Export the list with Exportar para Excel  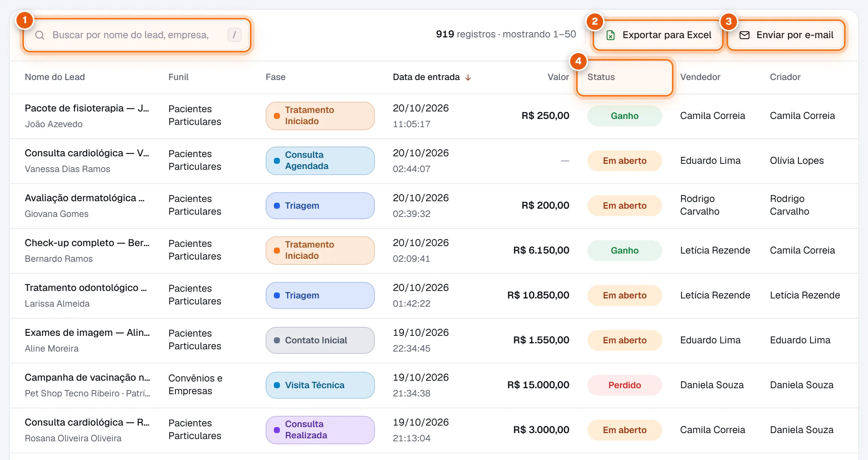[658, 35]
